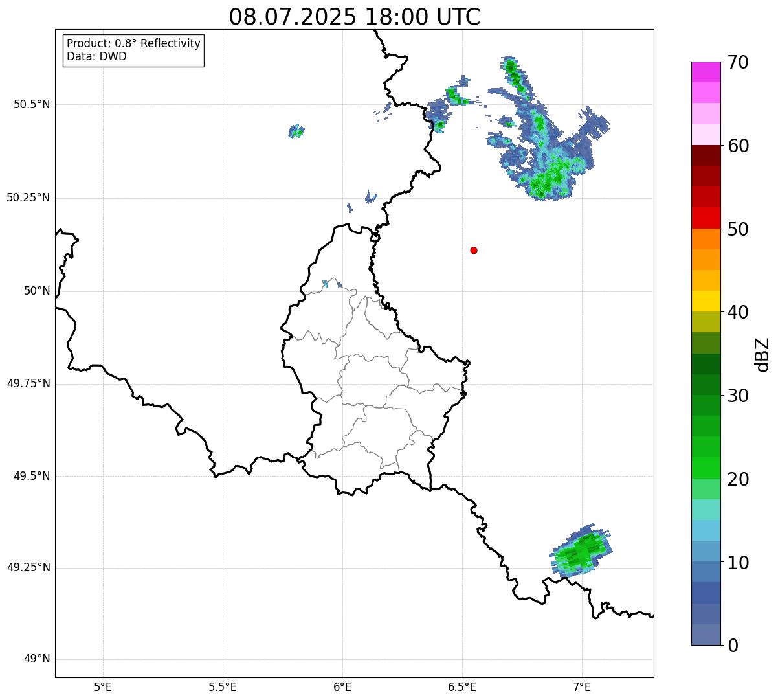
Task: Click the 50.25°N latitude label
Action: click(x=28, y=198)
